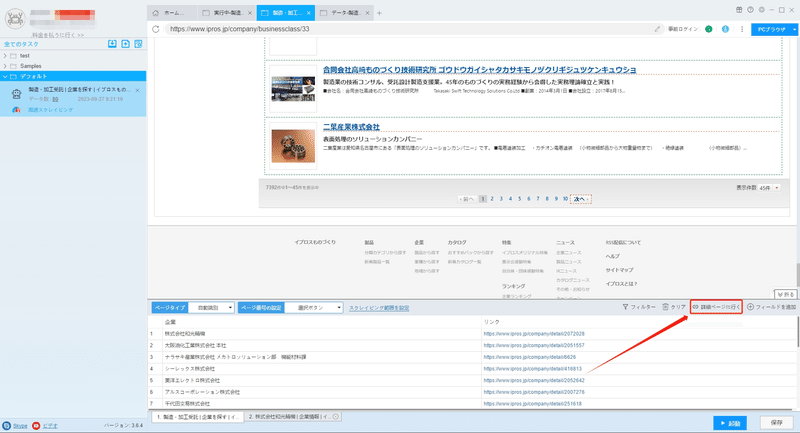Screen dimensions: 800x433
Task: Click the 保存 save button
Action: [x=777, y=423]
